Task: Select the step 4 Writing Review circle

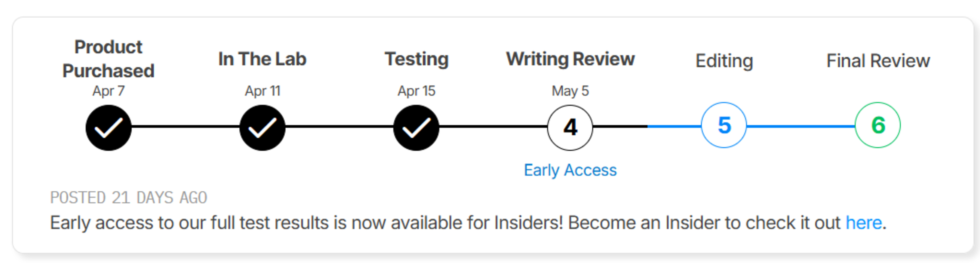Action: click(x=570, y=128)
